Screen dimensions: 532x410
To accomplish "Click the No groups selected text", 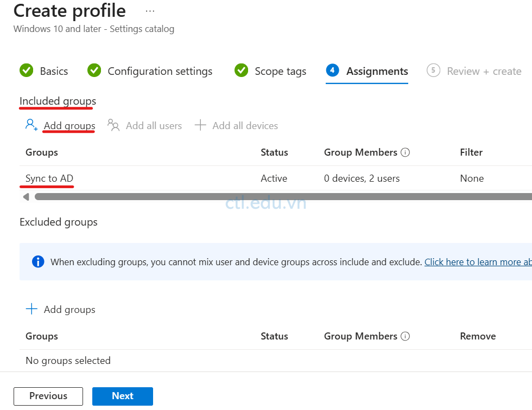I will click(68, 361).
